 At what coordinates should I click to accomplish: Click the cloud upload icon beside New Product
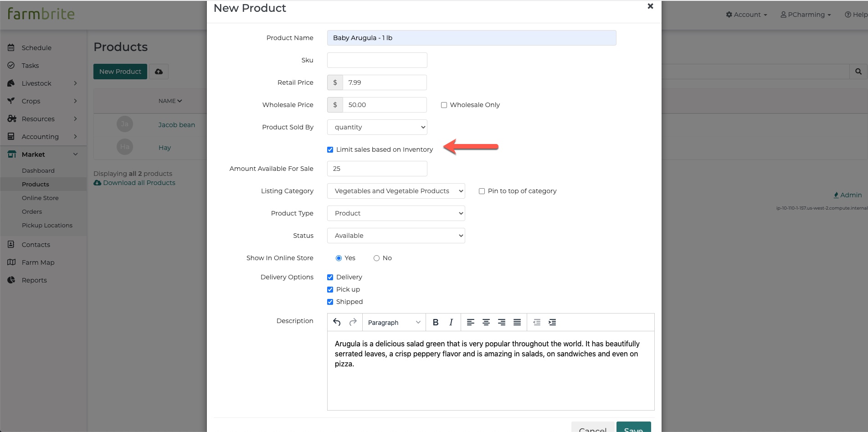pyautogui.click(x=159, y=72)
